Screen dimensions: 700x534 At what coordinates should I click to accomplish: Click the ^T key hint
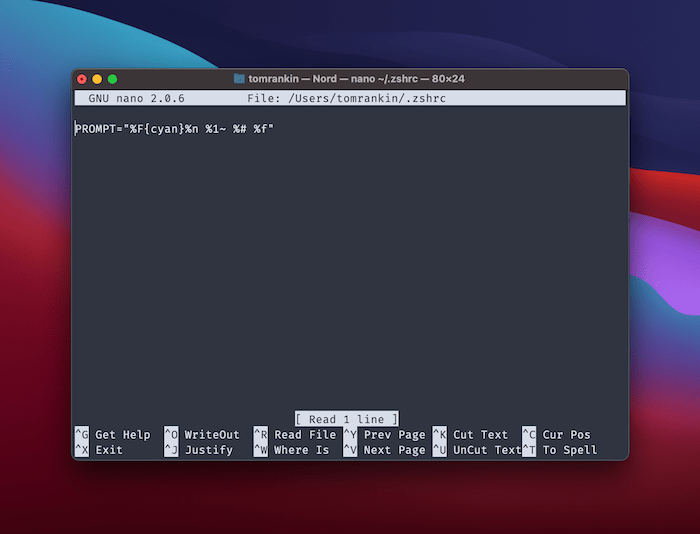click(x=529, y=450)
